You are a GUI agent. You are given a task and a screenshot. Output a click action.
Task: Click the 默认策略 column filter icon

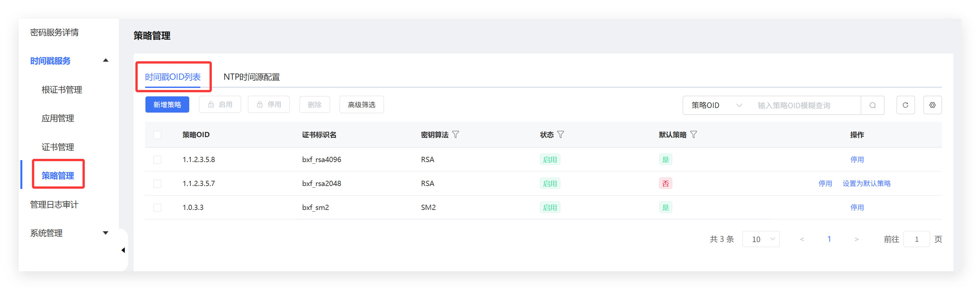point(694,135)
